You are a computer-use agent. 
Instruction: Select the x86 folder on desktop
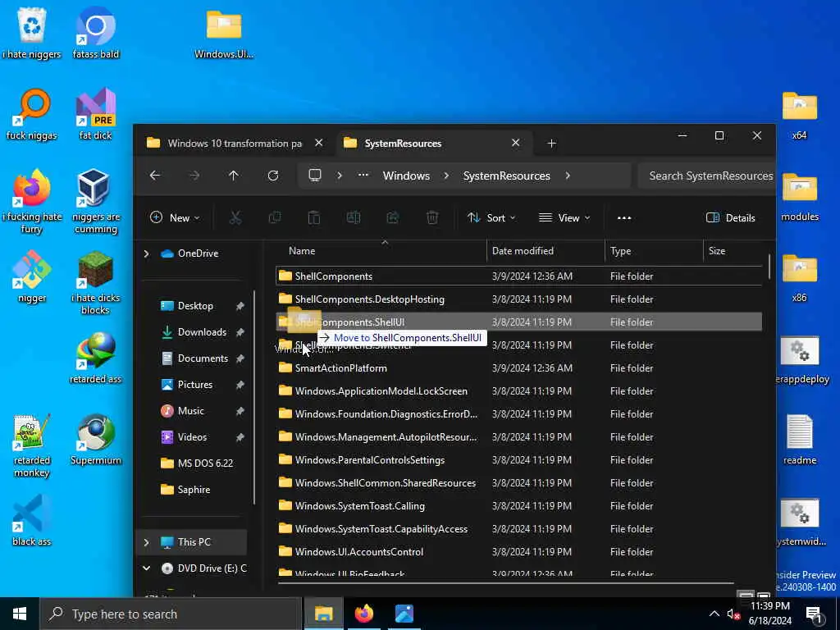(x=799, y=278)
